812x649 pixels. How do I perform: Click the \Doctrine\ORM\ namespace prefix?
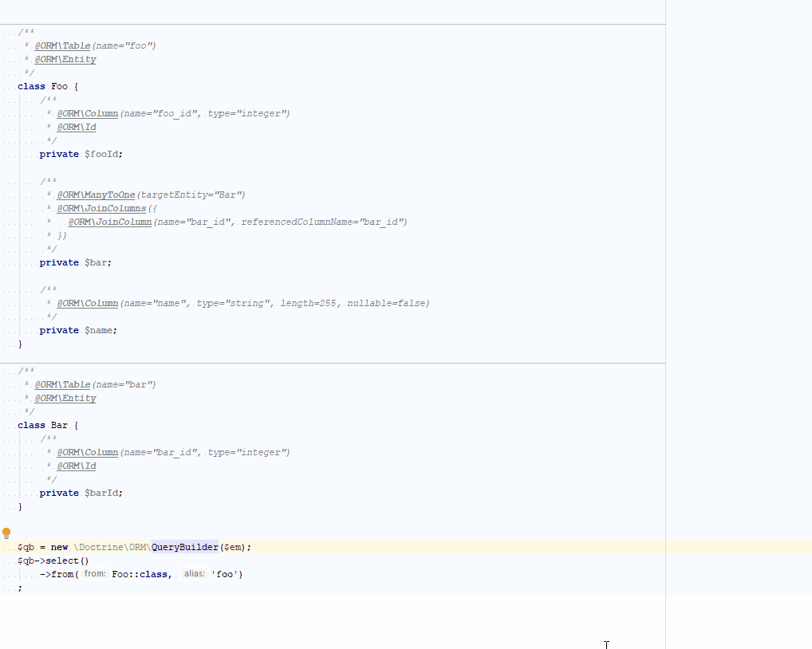(112, 547)
